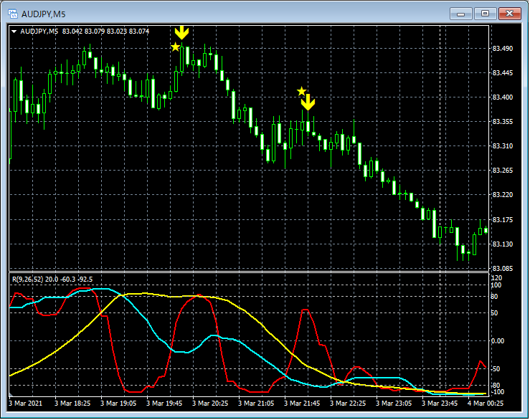Viewport: 530px width, 420px height.
Task: Click the 3 Mar 19:45 time label
Action: 164,404
